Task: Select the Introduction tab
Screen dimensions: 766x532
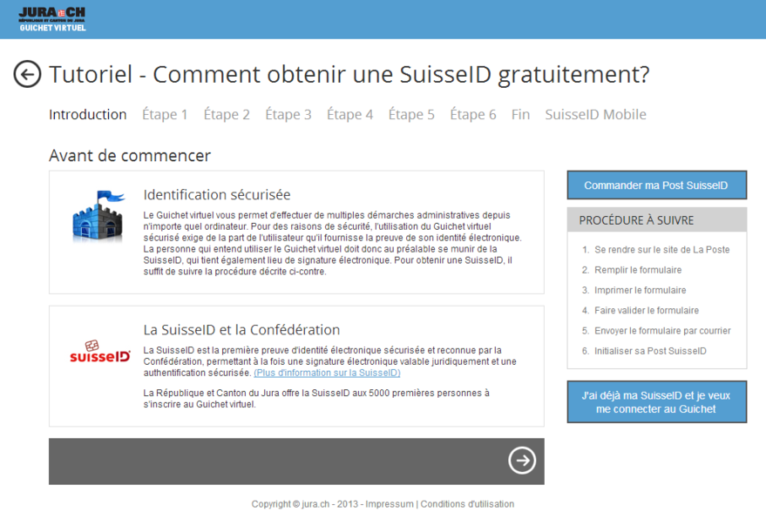Action: [87, 114]
